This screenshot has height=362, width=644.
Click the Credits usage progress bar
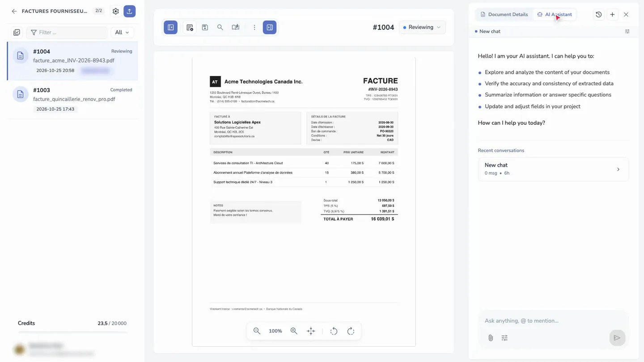tap(72, 332)
